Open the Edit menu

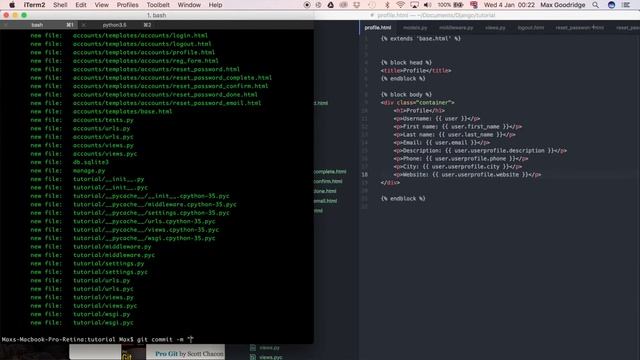[x=81, y=5]
